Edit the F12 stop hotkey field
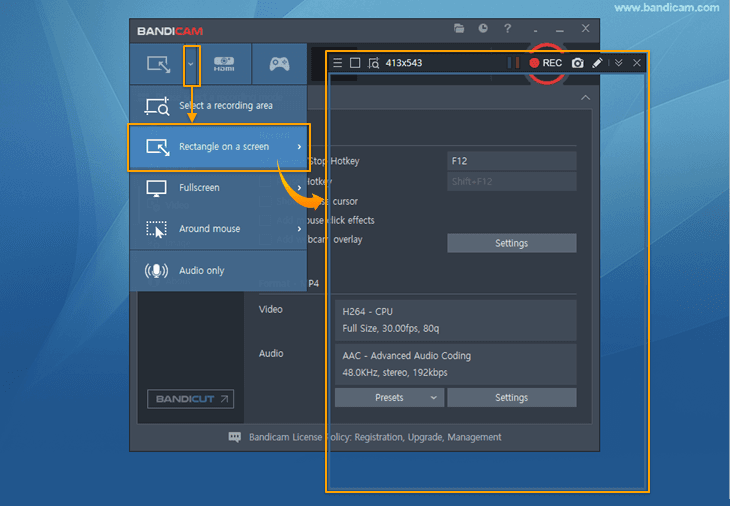 [512, 161]
